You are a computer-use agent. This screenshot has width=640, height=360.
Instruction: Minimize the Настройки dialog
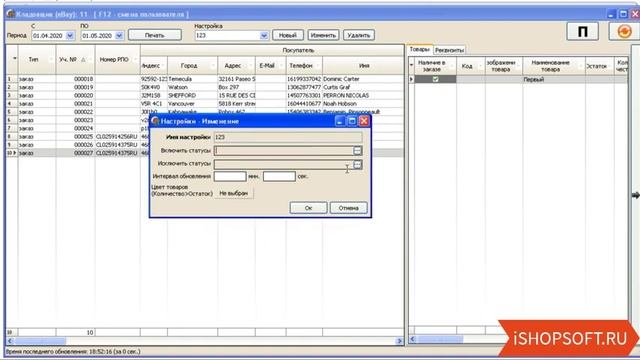point(340,121)
